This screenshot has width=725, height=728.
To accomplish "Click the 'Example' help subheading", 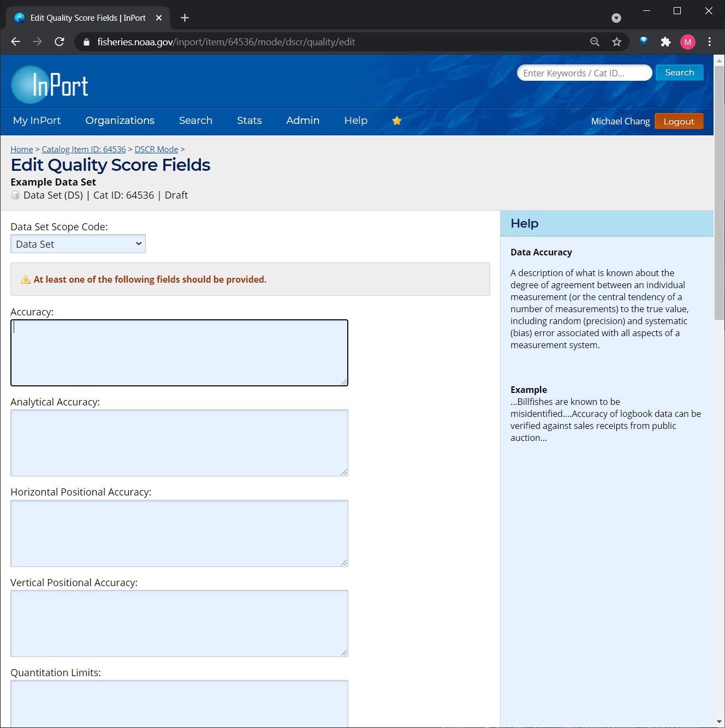I will (x=528, y=390).
